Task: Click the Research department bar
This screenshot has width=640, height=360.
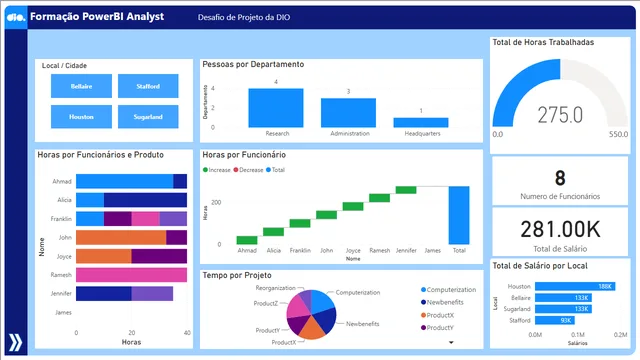Action: 276,108
